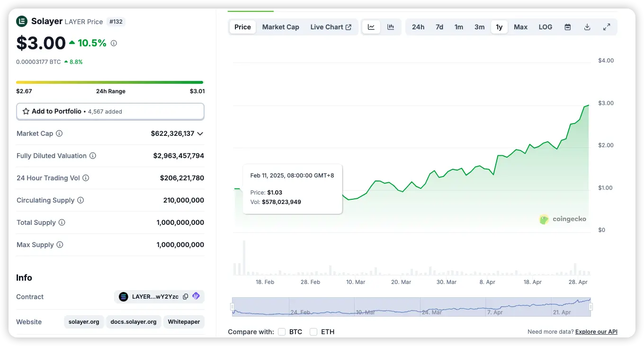The image size is (644, 346).
Task: Open the Whitepaper link
Action: point(184,322)
